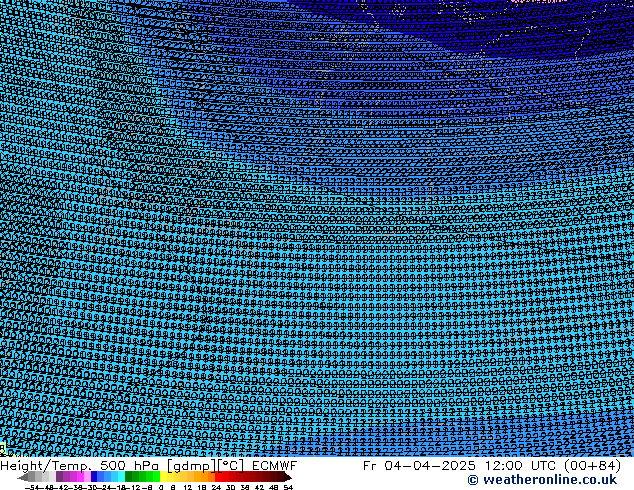Click the legend value '24'
The image size is (634, 490).
click(x=216, y=487)
